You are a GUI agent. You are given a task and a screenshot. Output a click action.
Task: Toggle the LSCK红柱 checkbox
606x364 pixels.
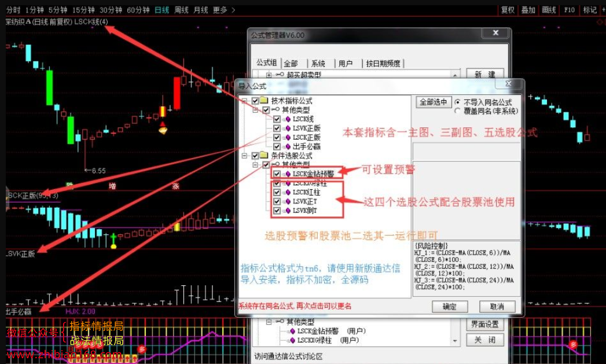coord(277,193)
